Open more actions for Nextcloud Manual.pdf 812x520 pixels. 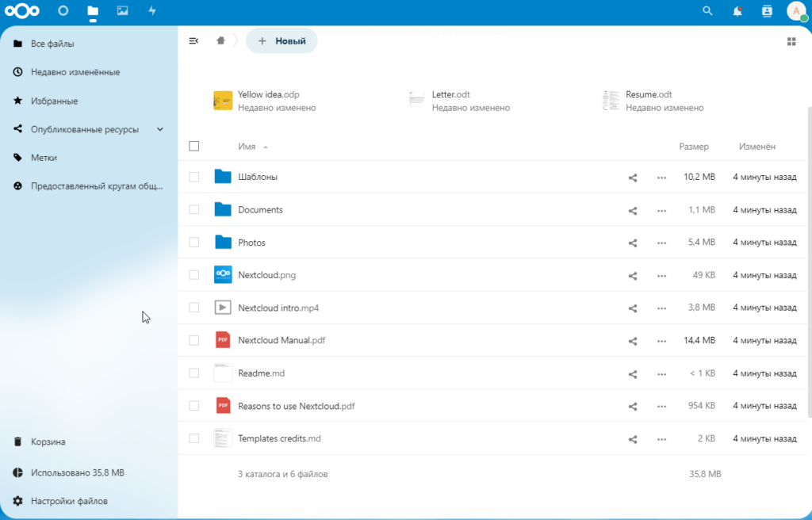662,342
